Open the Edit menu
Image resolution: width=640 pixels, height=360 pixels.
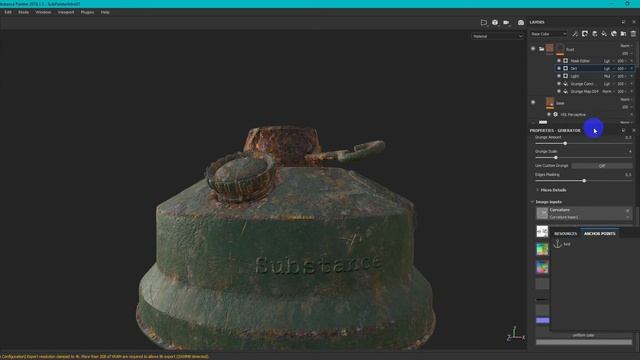coord(8,12)
